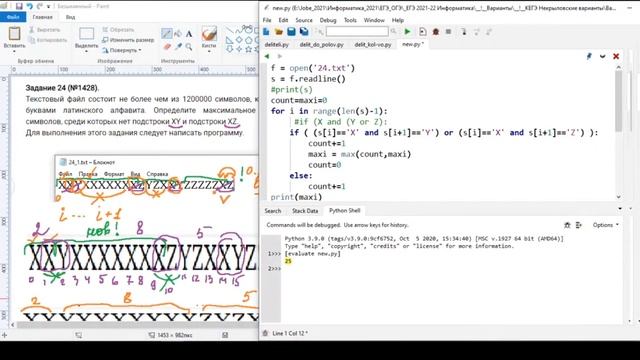The height and width of the screenshot is (360, 640).
Task: Switch to the deliteli.py editor tab
Action: (x=276, y=44)
